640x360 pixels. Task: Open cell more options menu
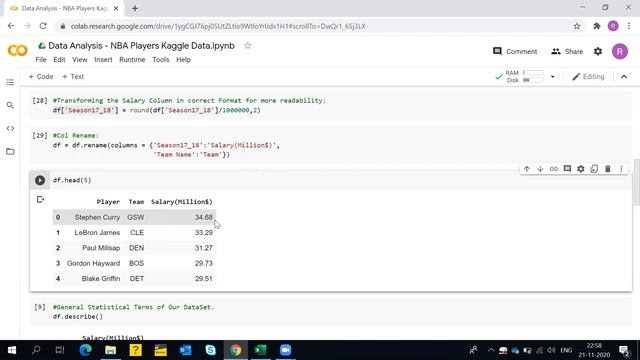621,169
